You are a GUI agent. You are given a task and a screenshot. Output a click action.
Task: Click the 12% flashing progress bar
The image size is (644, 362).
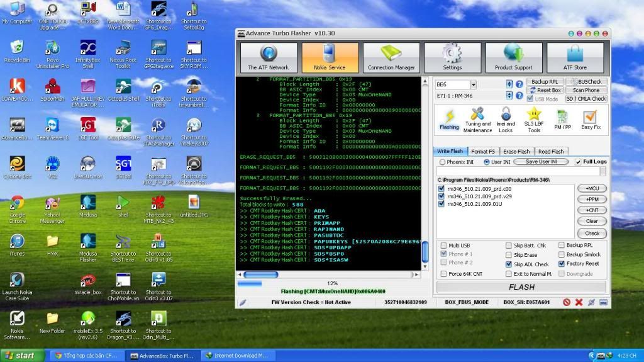[332, 283]
